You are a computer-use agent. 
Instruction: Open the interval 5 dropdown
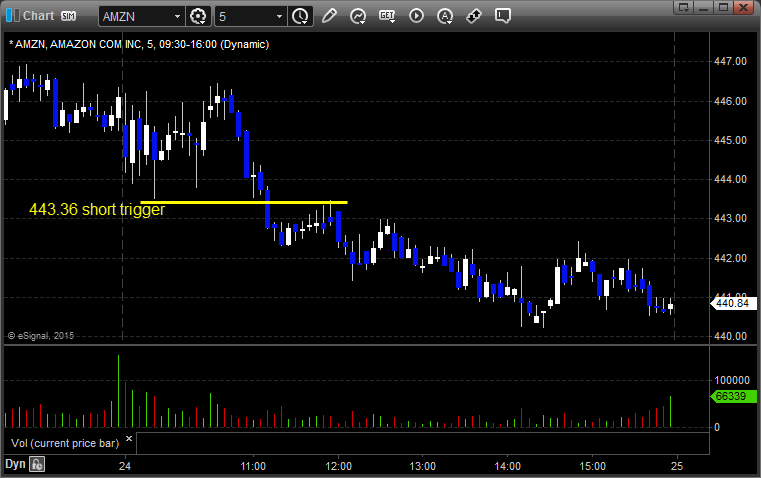[279, 16]
